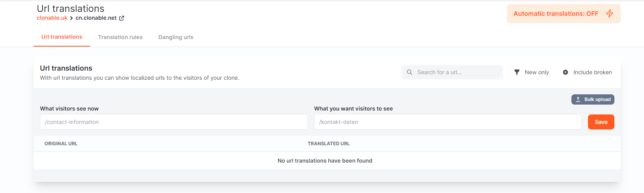The width and height of the screenshot is (644, 193).
Task: Click the What you want visitors to see label
Action: [353, 109]
